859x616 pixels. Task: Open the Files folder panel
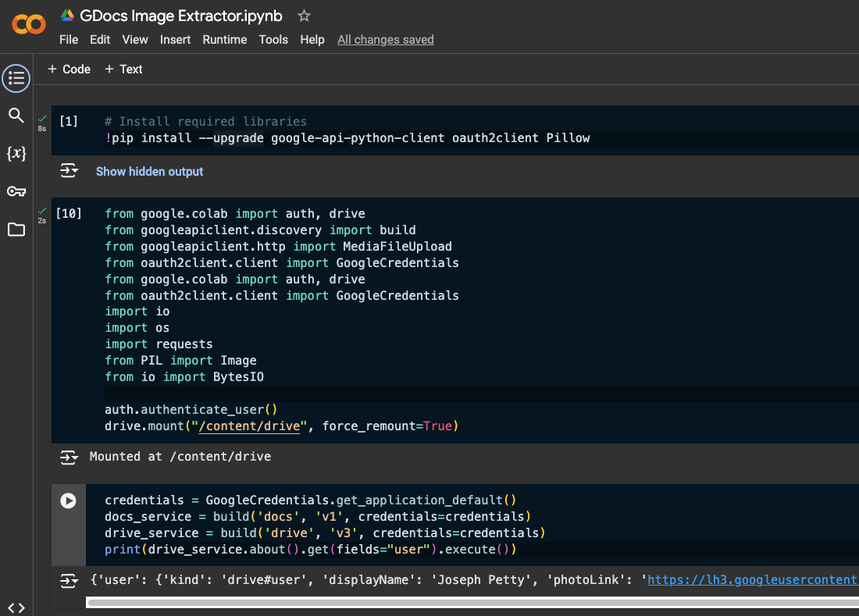click(16, 230)
